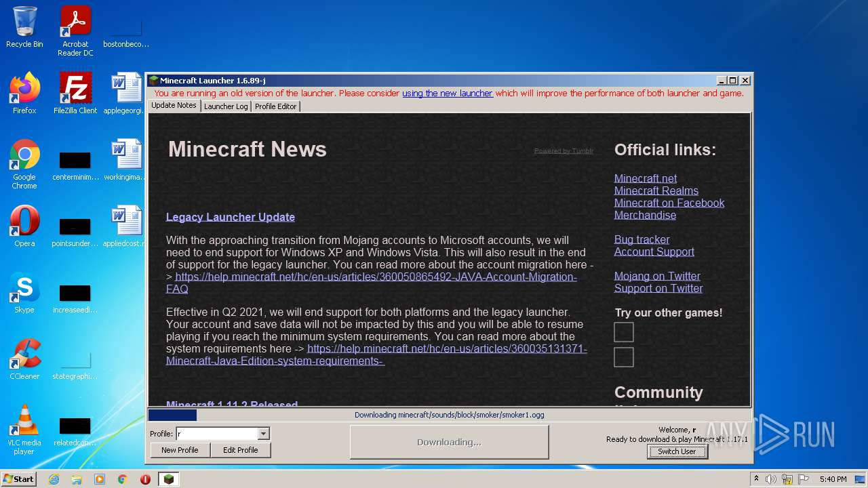Screen dimensions: 868x488
Task: Open the Profile dropdown arrow
Action: point(264,434)
